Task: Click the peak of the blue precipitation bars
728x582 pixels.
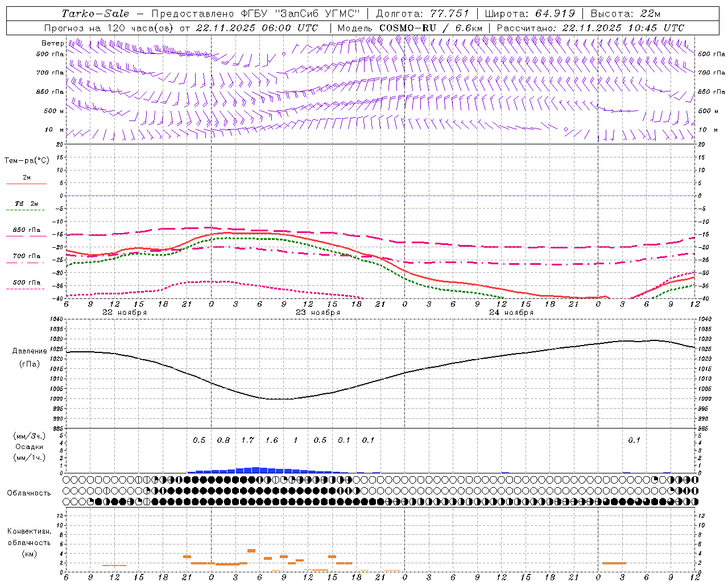Action: [256, 469]
